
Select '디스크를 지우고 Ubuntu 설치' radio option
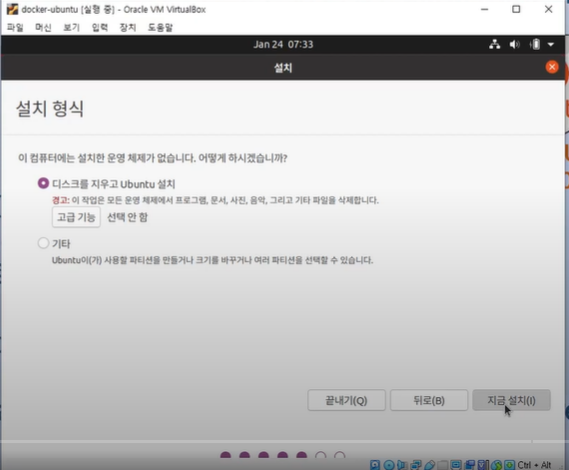coord(43,183)
